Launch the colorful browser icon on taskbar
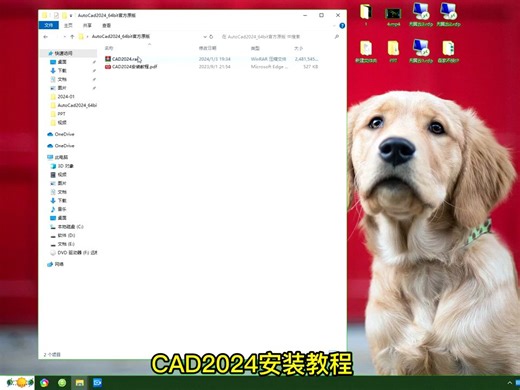520x390 pixels. [x=44, y=383]
